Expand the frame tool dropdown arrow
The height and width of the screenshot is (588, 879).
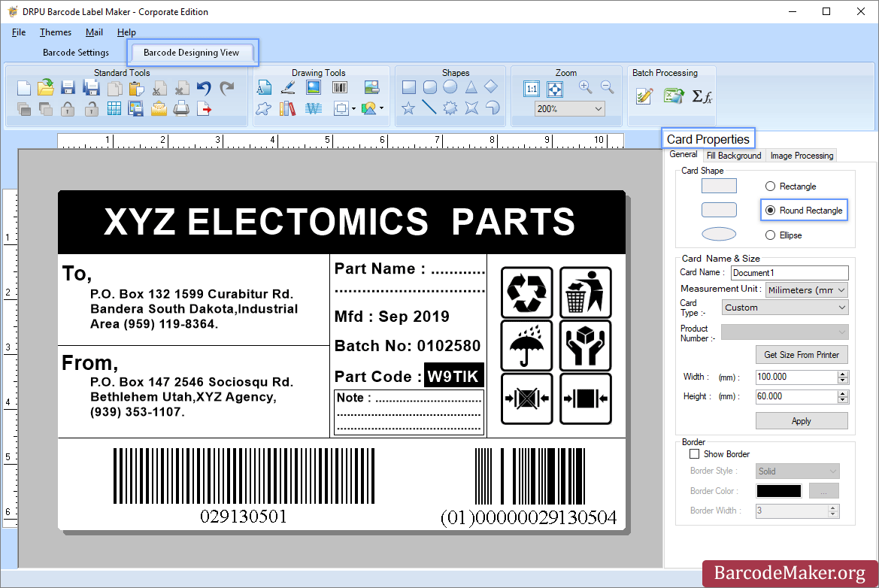(353, 109)
